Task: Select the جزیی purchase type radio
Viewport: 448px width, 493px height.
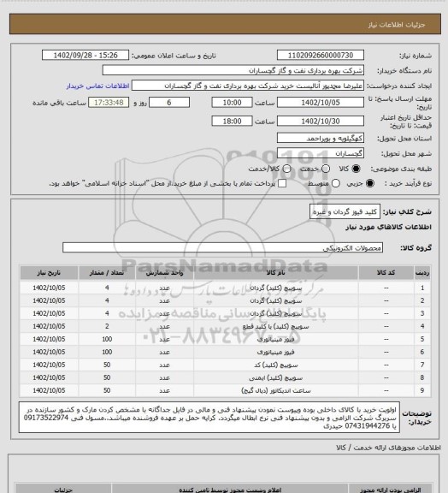Action: point(370,183)
